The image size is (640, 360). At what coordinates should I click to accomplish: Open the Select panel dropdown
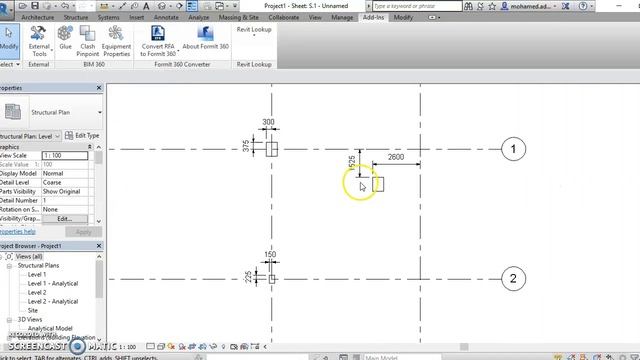[10, 64]
